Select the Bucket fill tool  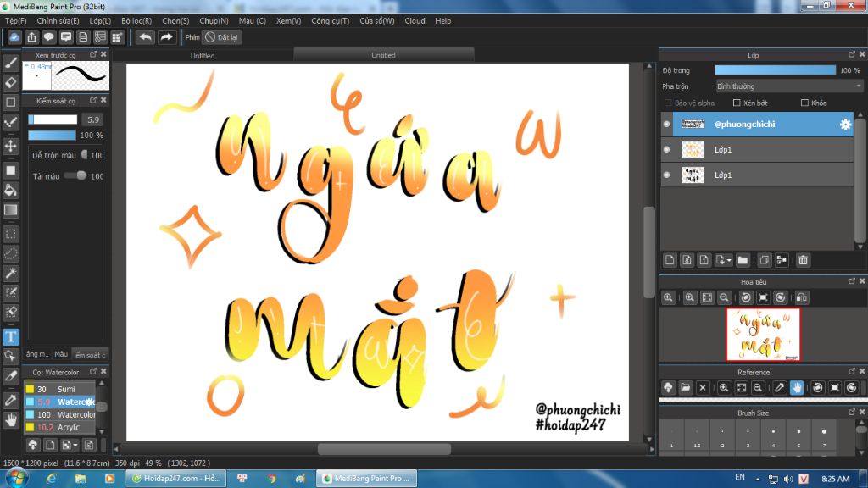click(x=10, y=191)
